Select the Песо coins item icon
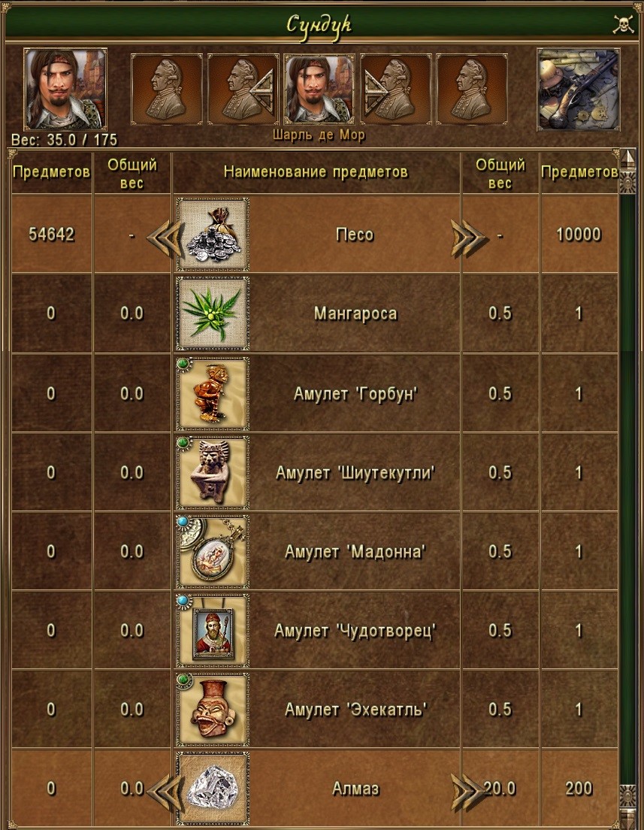644x830 pixels. point(213,235)
